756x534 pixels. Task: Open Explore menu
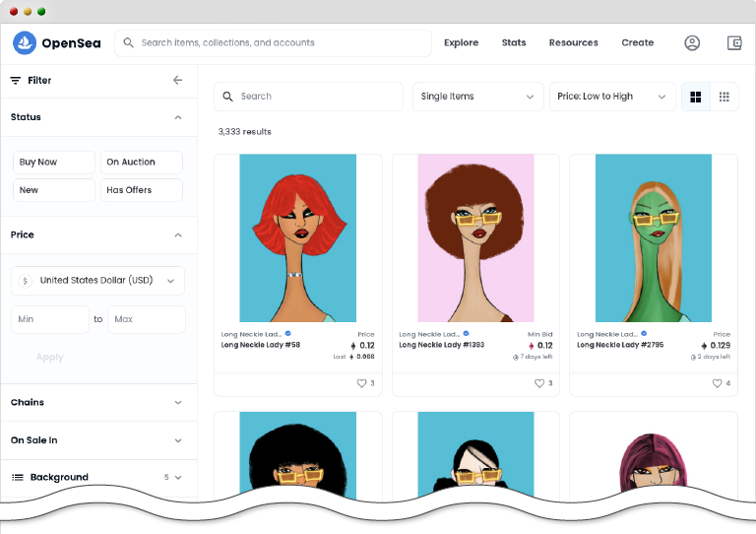coord(461,42)
